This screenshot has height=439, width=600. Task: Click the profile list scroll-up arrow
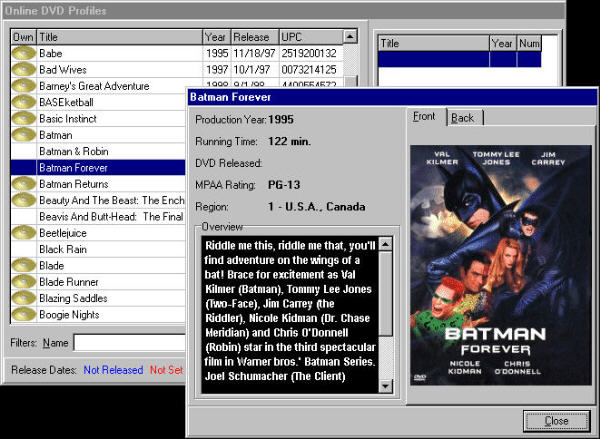point(350,37)
